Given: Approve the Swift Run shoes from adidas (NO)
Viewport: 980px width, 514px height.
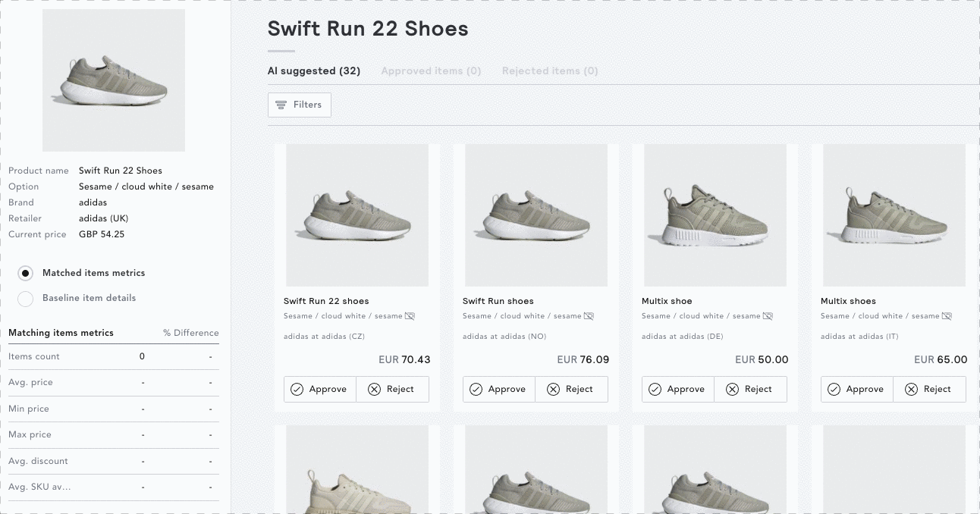Looking at the screenshot, I should click(499, 389).
